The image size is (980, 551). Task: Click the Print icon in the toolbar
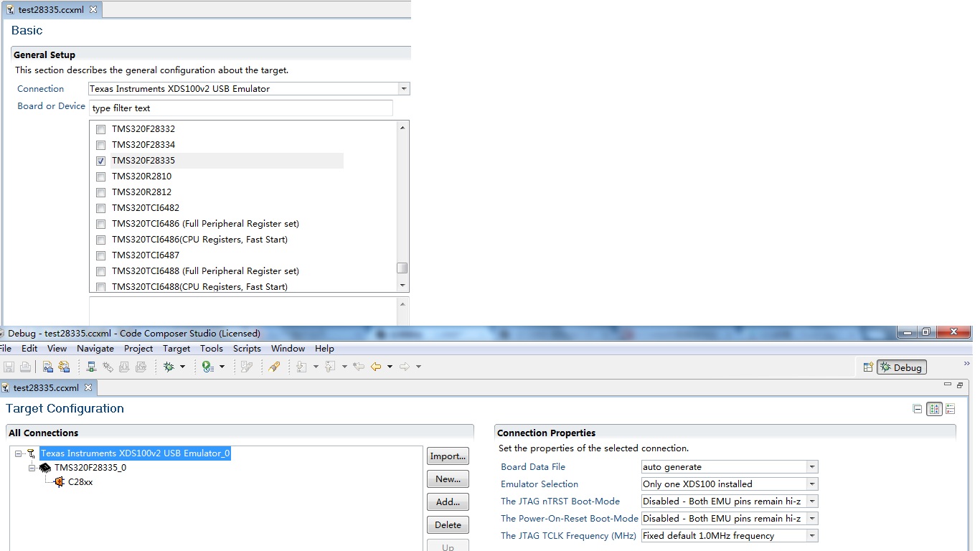26,367
